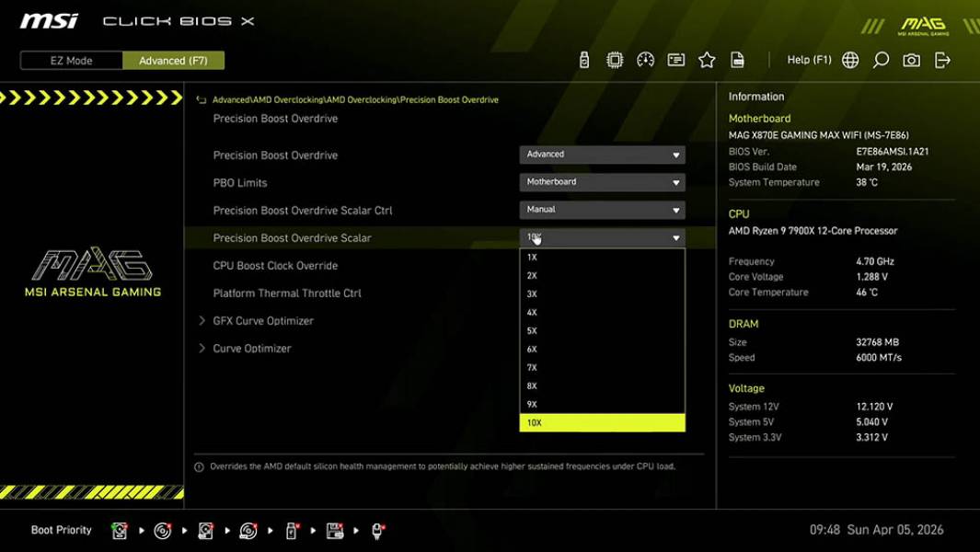Click the overclocking gauge icon in toolbar
980x552 pixels.
[x=645, y=59]
